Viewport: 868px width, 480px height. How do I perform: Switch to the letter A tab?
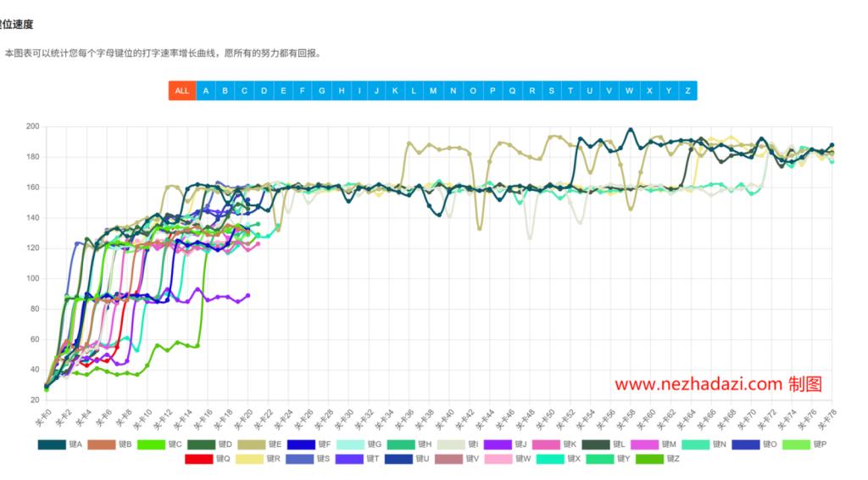pos(205,91)
